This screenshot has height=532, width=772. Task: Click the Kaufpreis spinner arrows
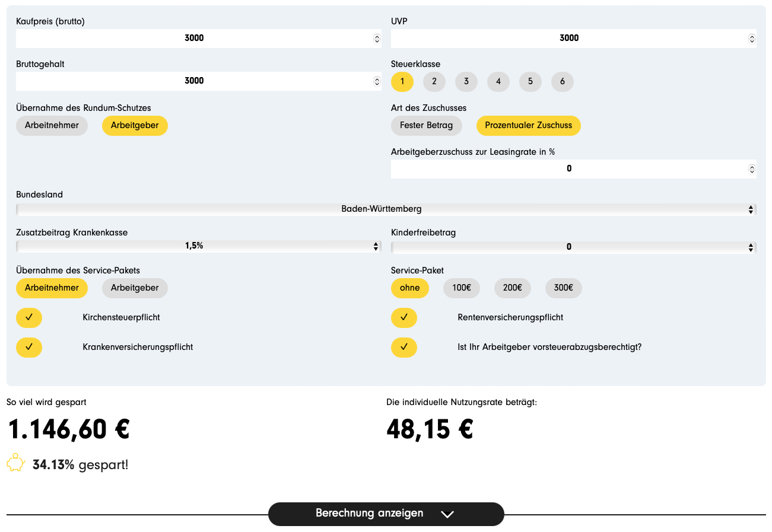pyautogui.click(x=377, y=39)
